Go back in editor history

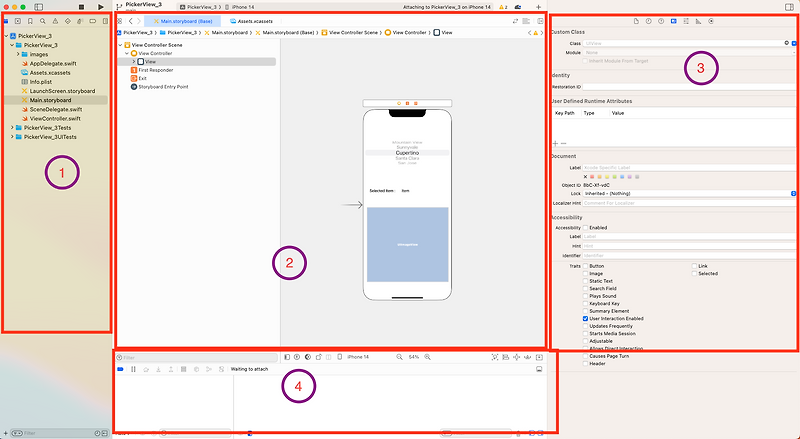point(131,21)
